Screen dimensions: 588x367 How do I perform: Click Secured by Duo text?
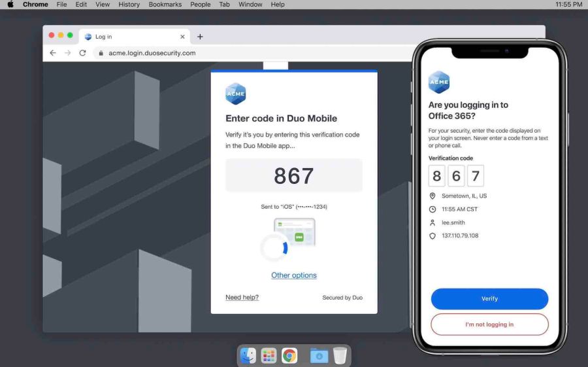click(342, 298)
